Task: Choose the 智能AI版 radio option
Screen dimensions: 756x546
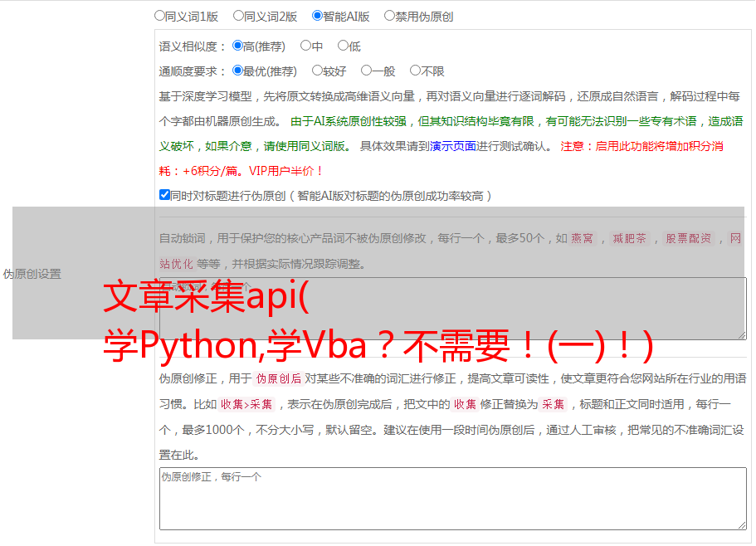Action: [317, 16]
